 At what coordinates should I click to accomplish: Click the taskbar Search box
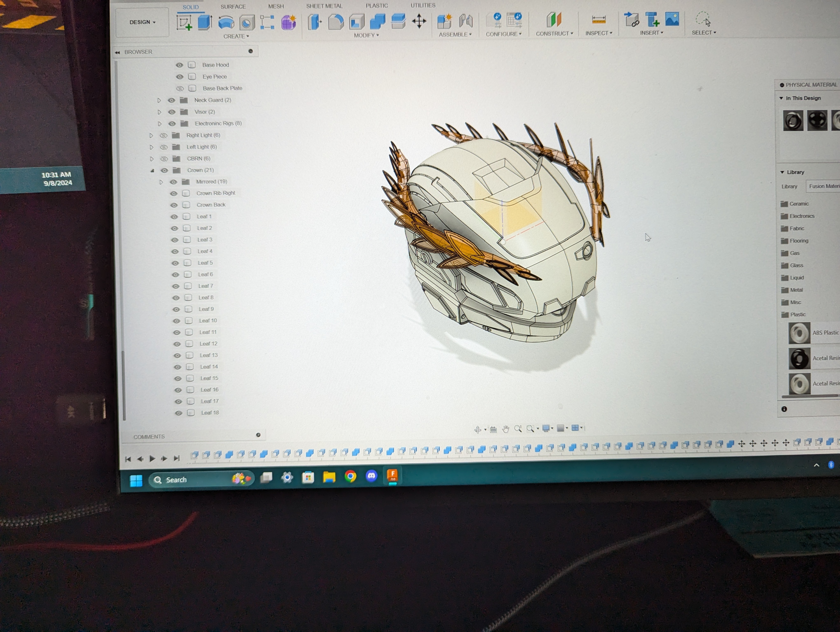click(201, 480)
